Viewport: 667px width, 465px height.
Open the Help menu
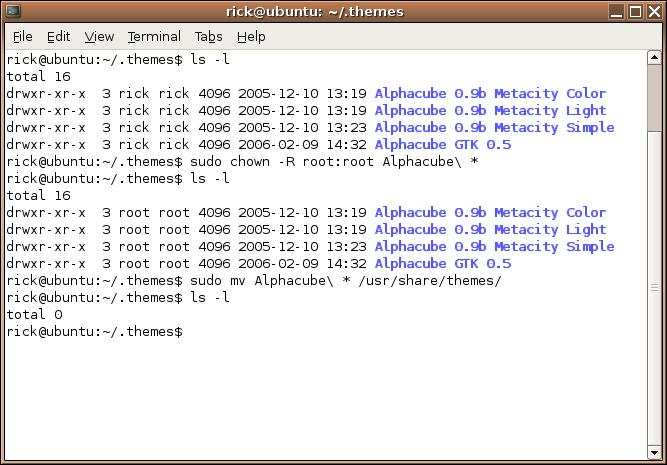point(251,37)
